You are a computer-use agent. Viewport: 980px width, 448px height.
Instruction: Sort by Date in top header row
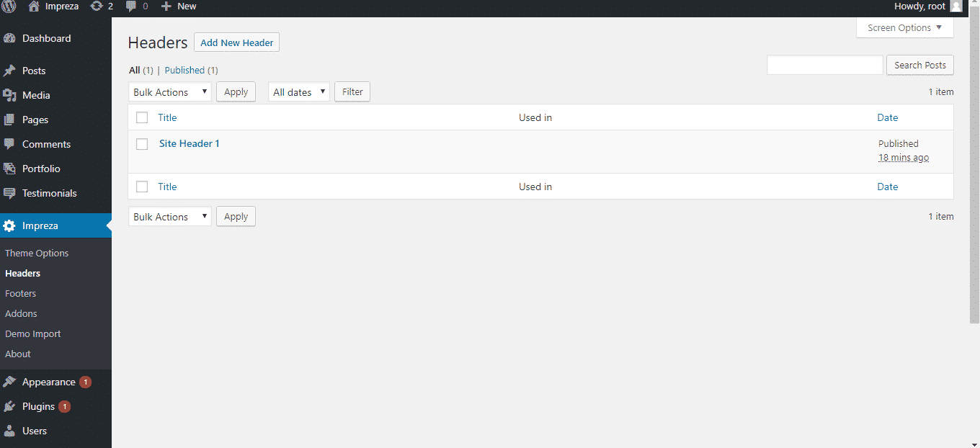[x=888, y=117]
